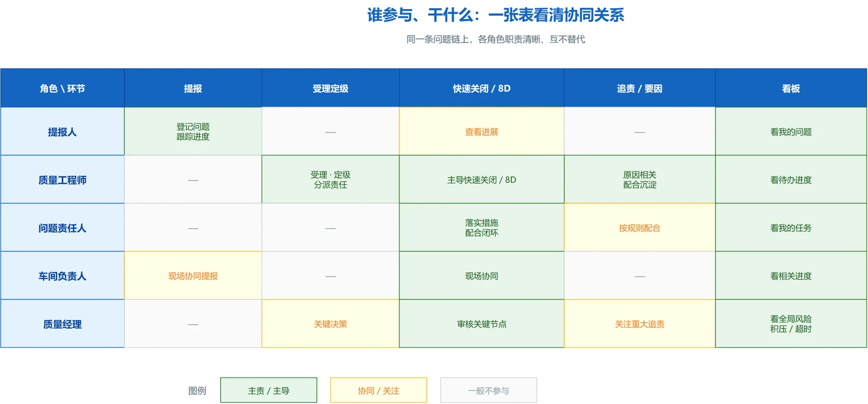Click the 看板 column header
868x404 pixels.
791,88
